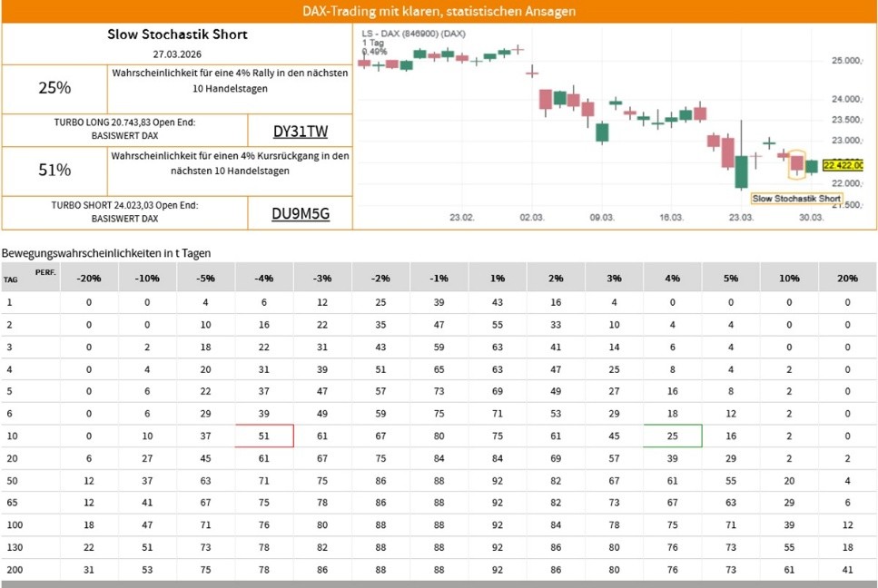This screenshot has width=878, height=588.
Task: Click the 51% decline probability box
Action: coord(54,170)
